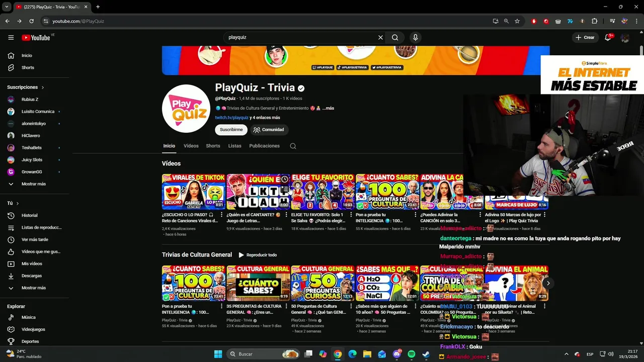Image resolution: width=644 pixels, height=362 pixels.
Task: Open 100 PREGUNTAS DE CULTURA video in Vídeos row
Action: (x=387, y=192)
